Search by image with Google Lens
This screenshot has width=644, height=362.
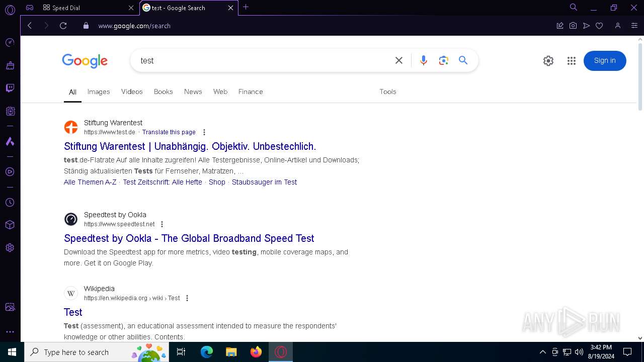coord(443,60)
